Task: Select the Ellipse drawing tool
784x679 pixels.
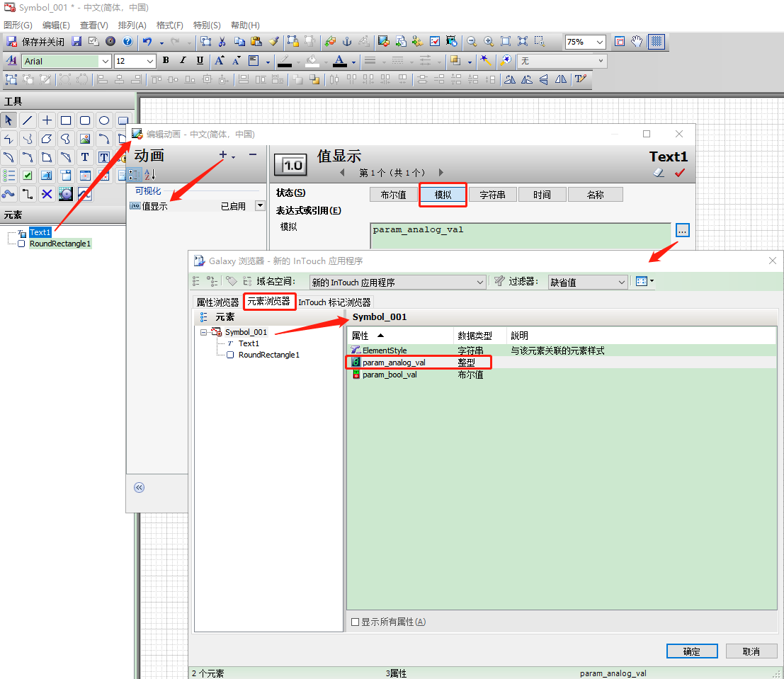Action: [104, 120]
